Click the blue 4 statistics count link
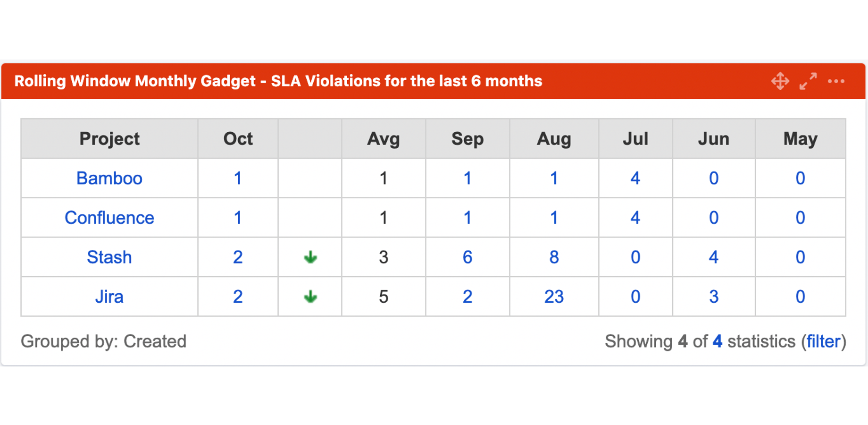The width and height of the screenshot is (868, 425). click(x=718, y=341)
